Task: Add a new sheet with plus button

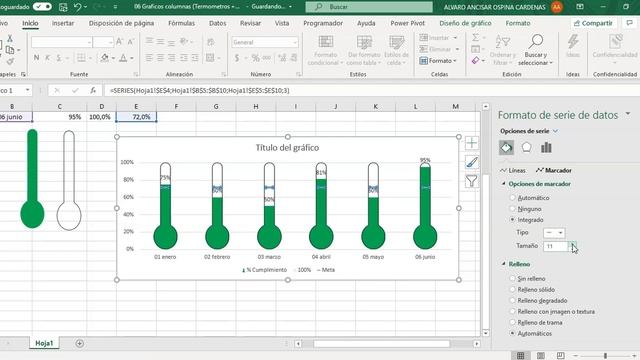Action: [80, 343]
